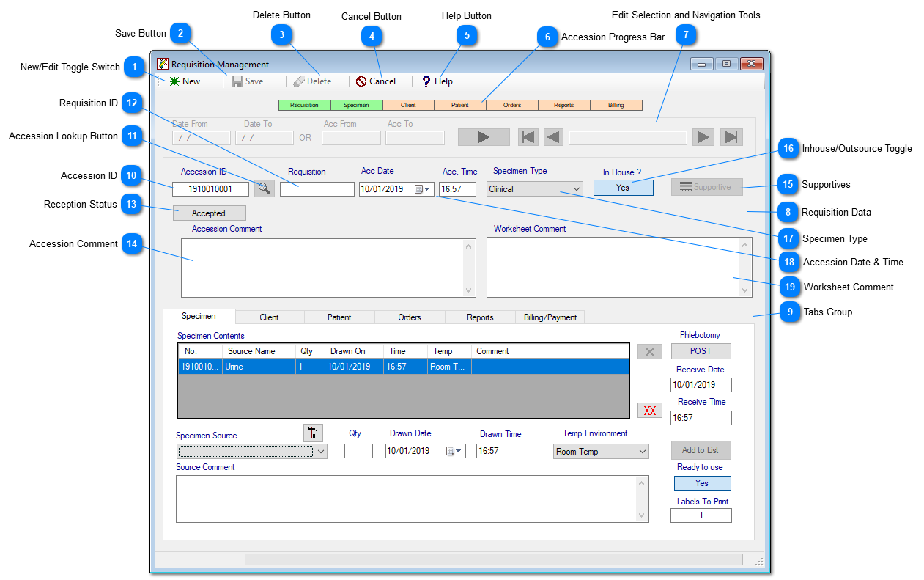Click the Accepted reception status button
The height and width of the screenshot is (580, 924).
pos(209,213)
